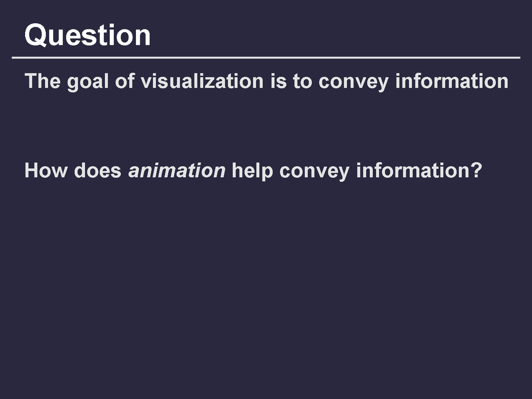Click the letter "H" starting the question line
Viewport: 532px width, 399px height.
point(31,170)
